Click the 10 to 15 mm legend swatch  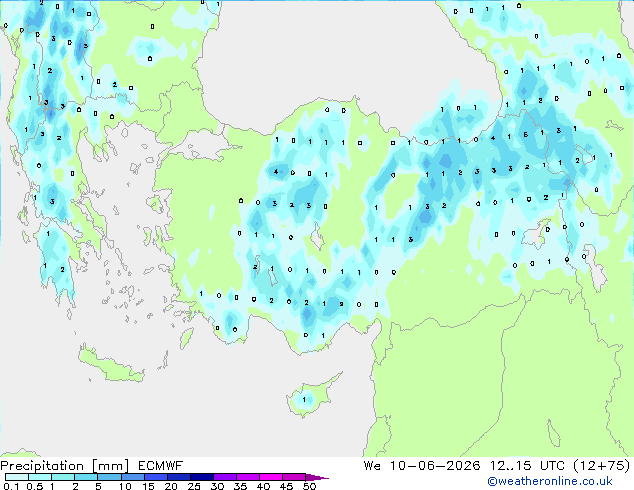pos(132,477)
